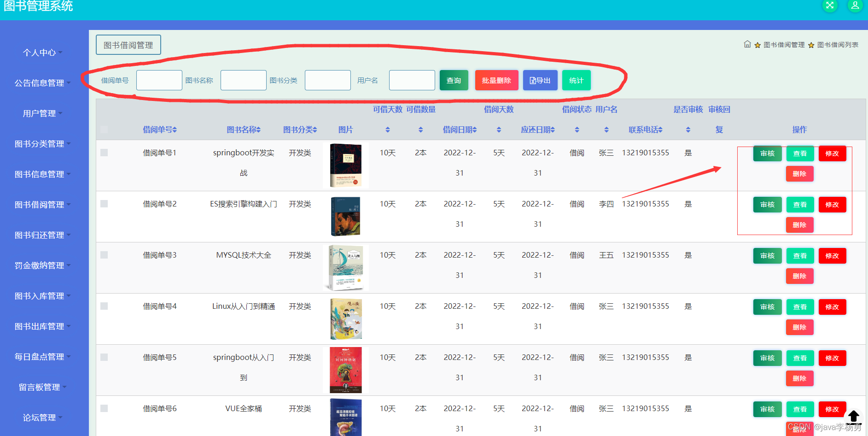Image resolution: width=868 pixels, height=436 pixels.
Task: Sort by 借阅单号 column arrows
Action: click(175, 130)
